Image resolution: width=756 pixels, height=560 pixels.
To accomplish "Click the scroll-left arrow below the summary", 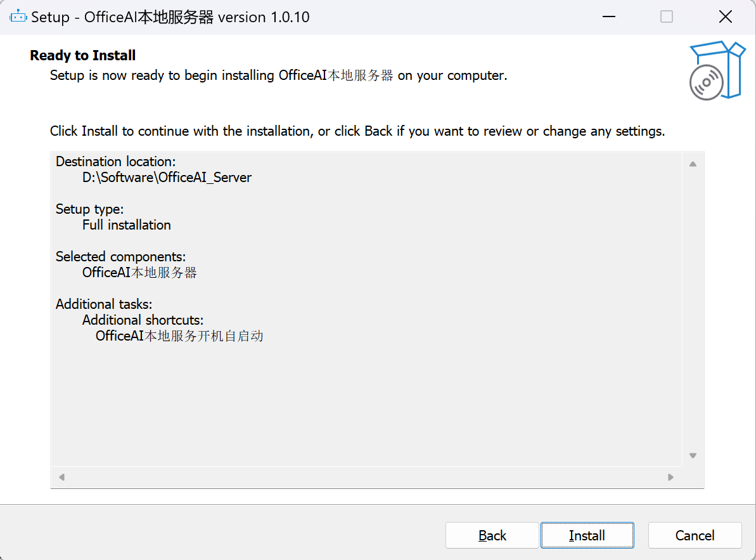I will pyautogui.click(x=61, y=477).
